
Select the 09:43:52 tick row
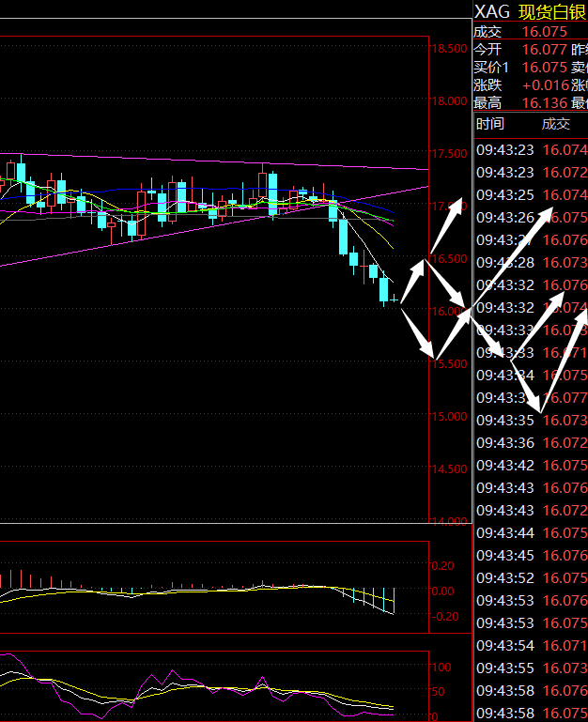[x=532, y=578]
